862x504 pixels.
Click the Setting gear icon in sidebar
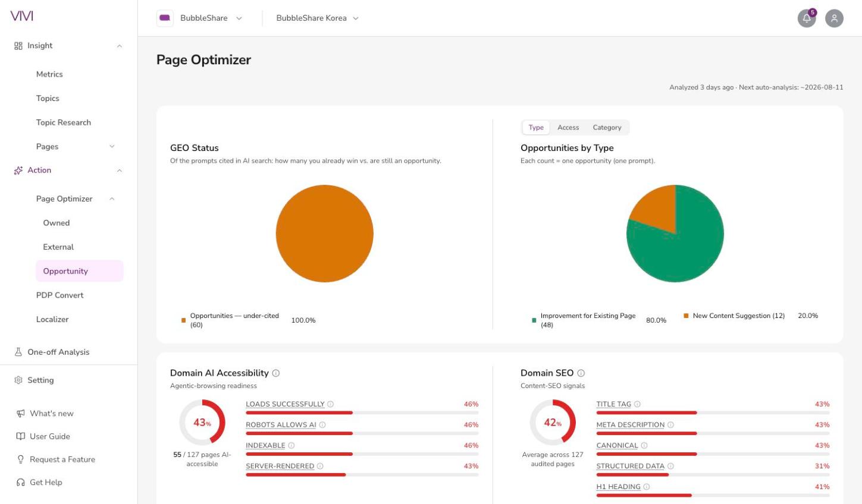pyautogui.click(x=18, y=380)
